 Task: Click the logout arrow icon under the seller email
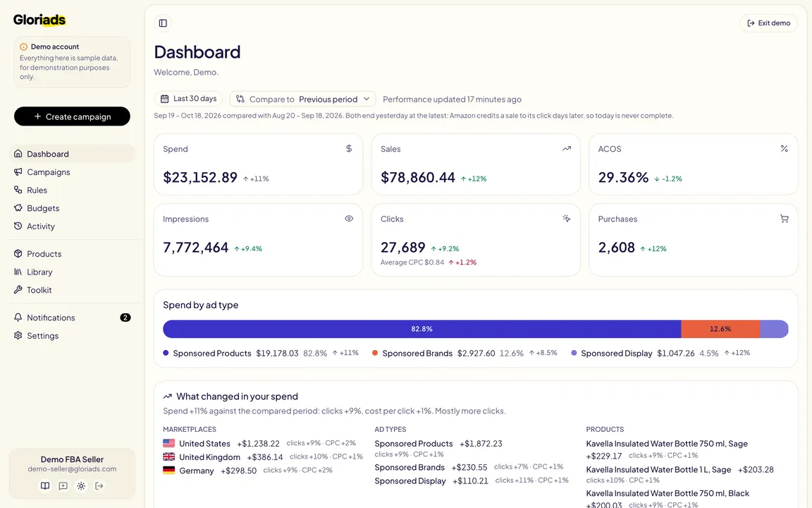(99, 485)
